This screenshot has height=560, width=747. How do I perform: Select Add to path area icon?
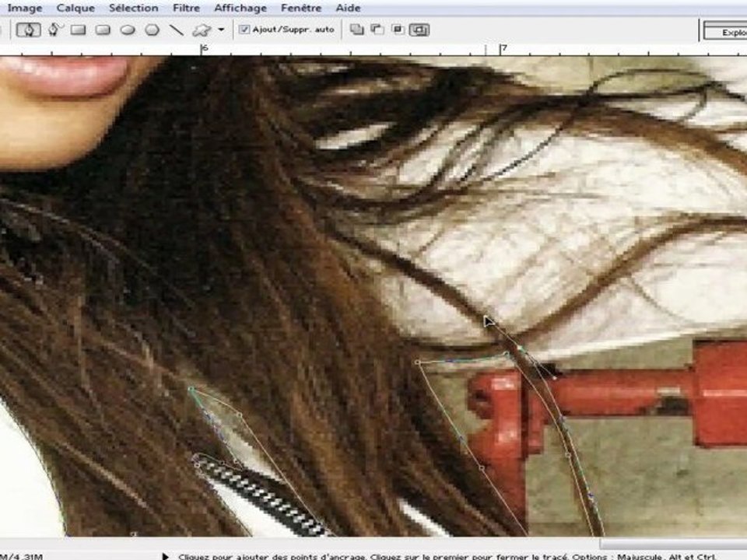pos(357,30)
